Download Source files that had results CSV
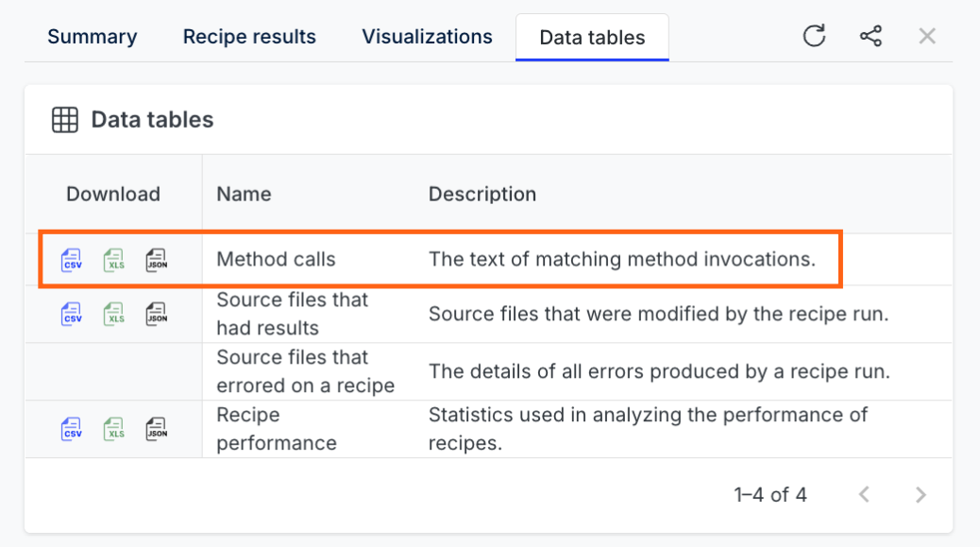Image resolution: width=980 pixels, height=547 pixels. [71, 314]
